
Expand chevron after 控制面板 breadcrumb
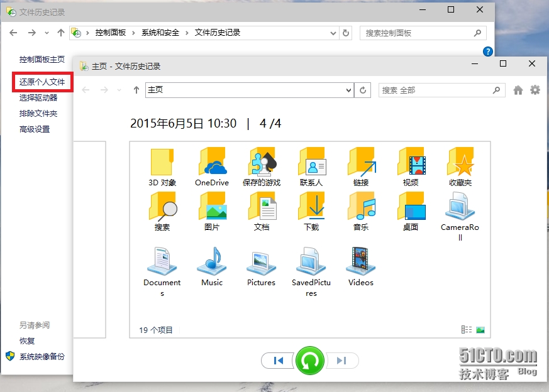(x=134, y=33)
